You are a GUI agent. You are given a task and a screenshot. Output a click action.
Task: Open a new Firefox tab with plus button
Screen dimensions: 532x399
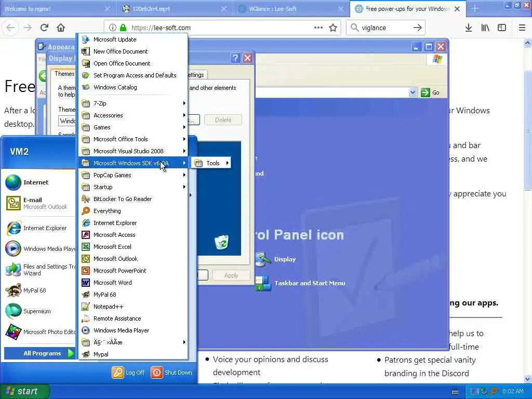(475, 9)
